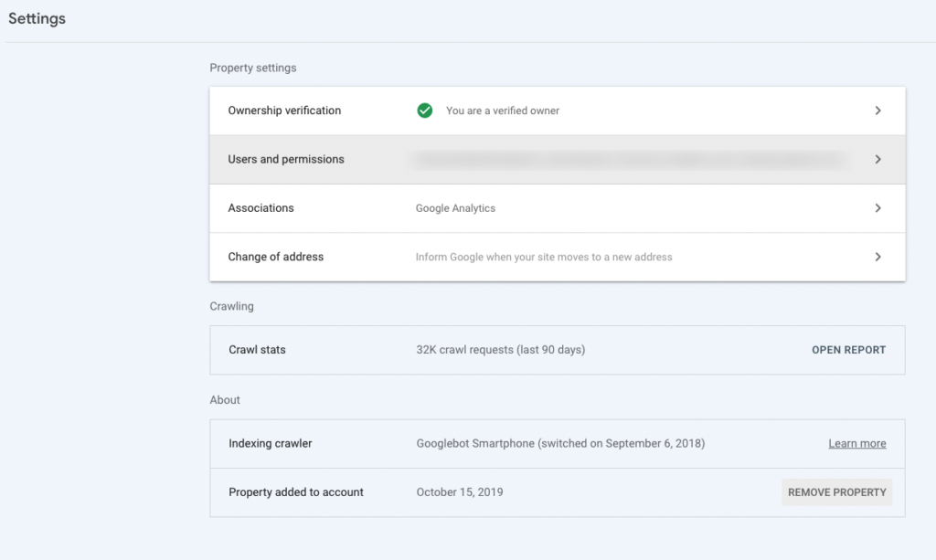Expand the Associations row chevron

(x=877, y=208)
